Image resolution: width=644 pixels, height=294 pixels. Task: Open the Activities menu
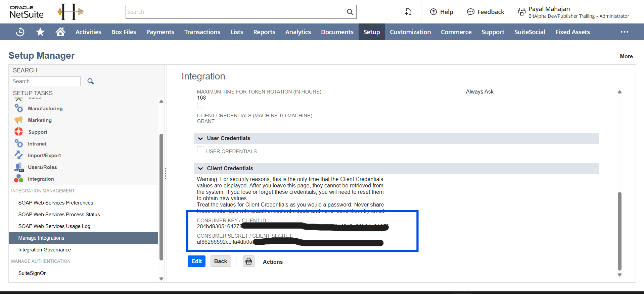click(88, 32)
